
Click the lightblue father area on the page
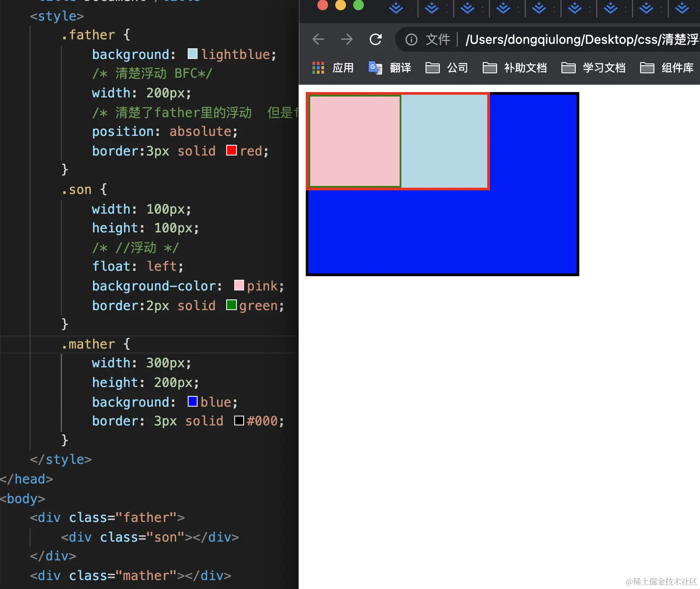(x=444, y=141)
